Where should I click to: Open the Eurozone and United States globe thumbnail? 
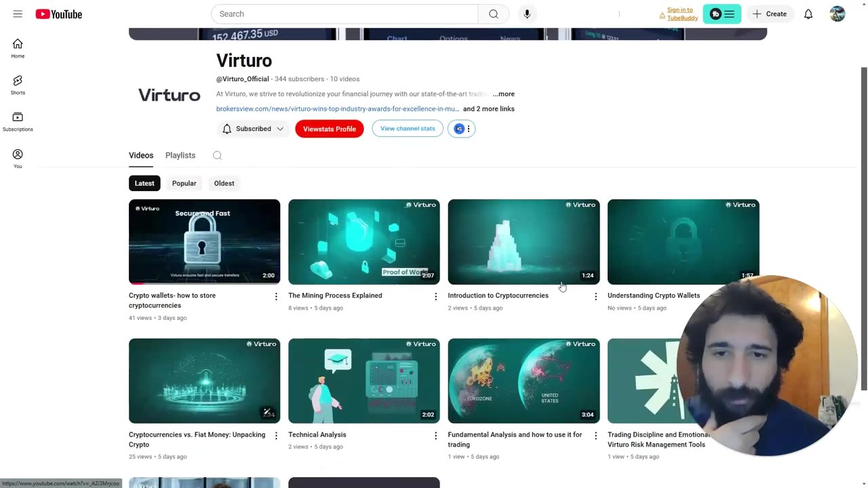pos(524,381)
